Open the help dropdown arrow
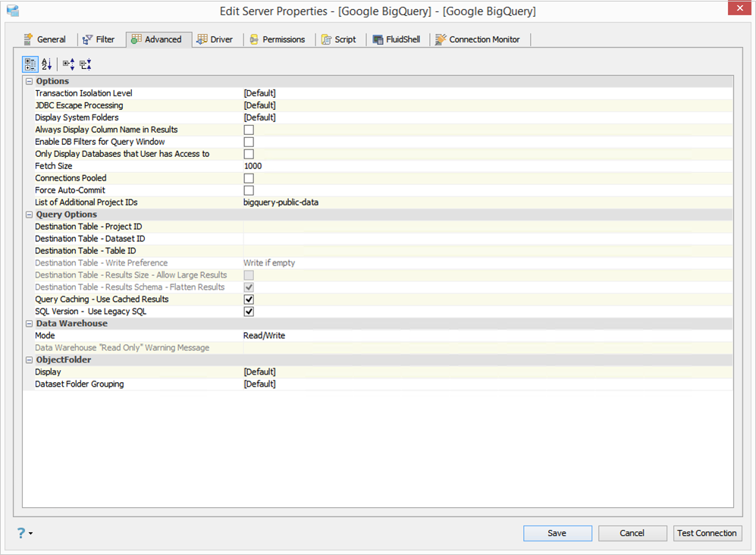Viewport: 756px width, 555px height. click(31, 533)
